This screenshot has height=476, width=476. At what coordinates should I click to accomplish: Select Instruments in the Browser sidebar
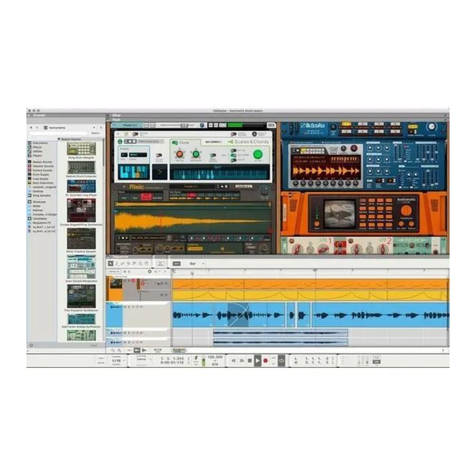(40, 143)
